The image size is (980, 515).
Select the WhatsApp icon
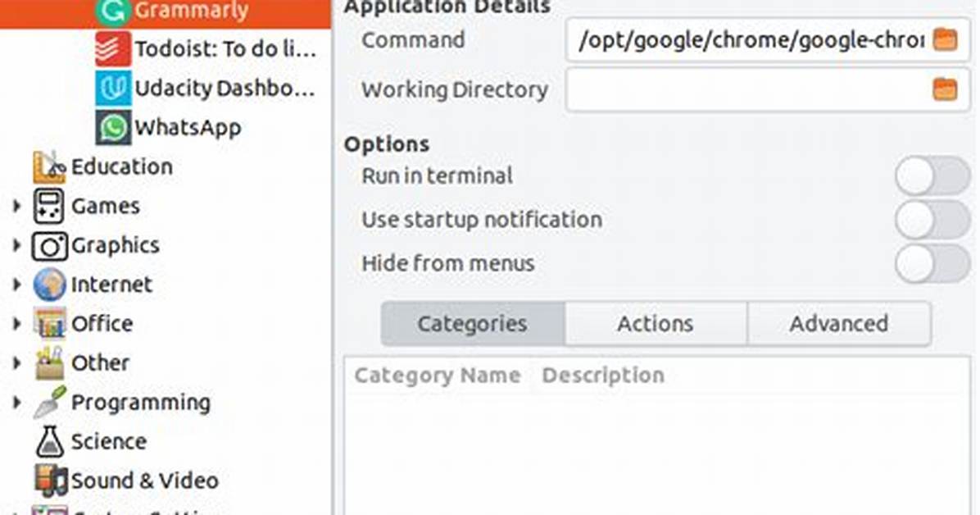click(x=113, y=128)
